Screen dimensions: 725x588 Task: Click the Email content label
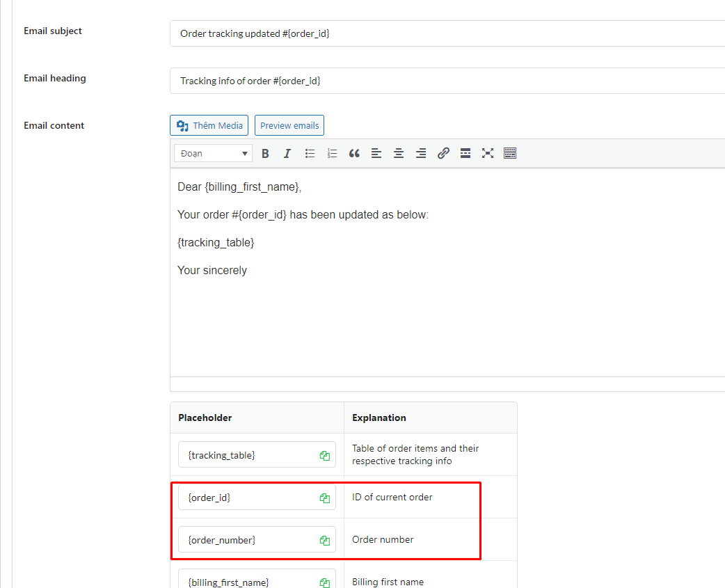click(54, 125)
